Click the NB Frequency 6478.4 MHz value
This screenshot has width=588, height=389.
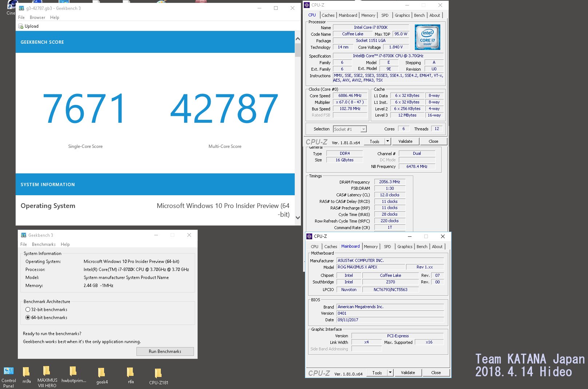(x=417, y=166)
